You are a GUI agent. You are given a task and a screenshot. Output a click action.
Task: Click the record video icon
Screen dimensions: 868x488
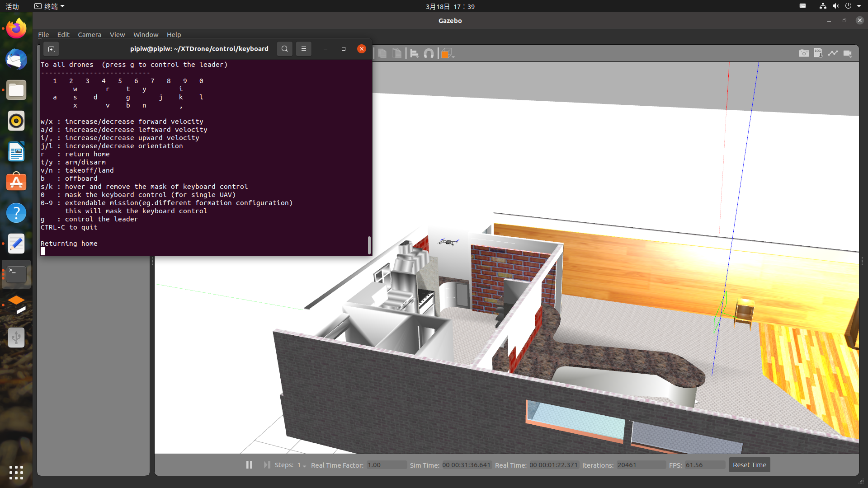click(x=848, y=53)
